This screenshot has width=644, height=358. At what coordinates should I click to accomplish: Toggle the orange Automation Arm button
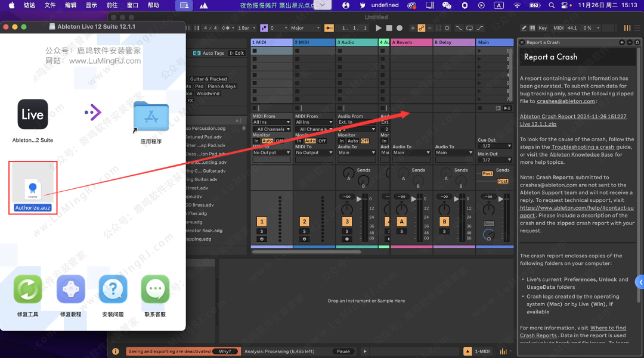(x=422, y=28)
